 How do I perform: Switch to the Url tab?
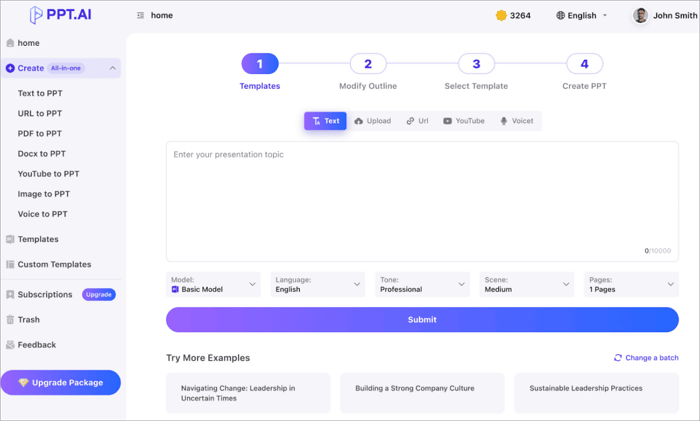pos(417,121)
